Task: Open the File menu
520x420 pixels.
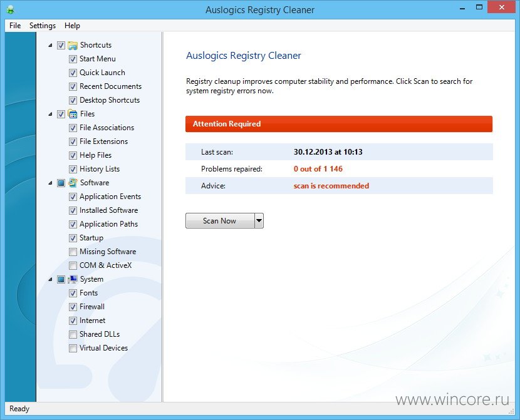Action: (x=15, y=26)
